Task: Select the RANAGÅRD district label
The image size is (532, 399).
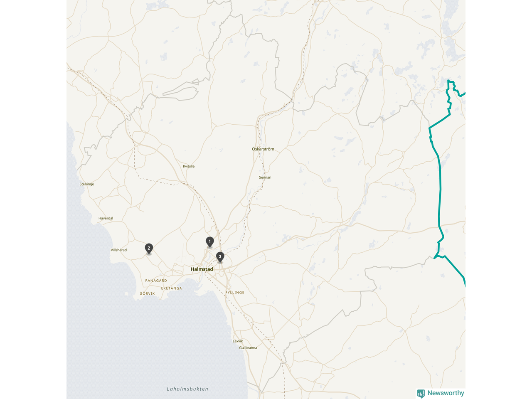Action: point(156,281)
